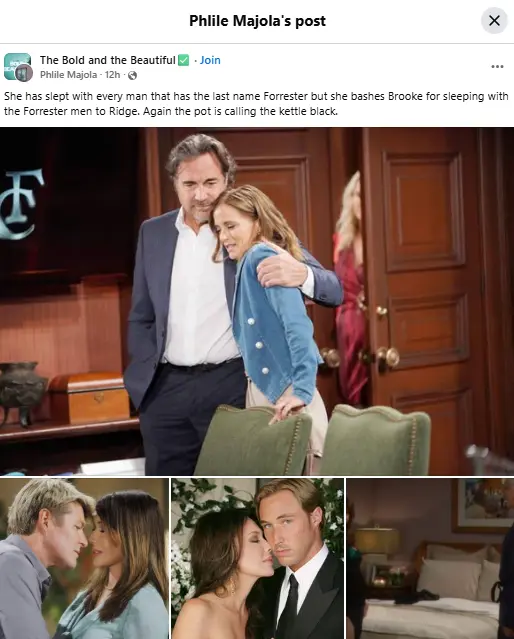Close the Phlile Majola's post dialog
The height and width of the screenshot is (639, 514).
[x=494, y=20]
